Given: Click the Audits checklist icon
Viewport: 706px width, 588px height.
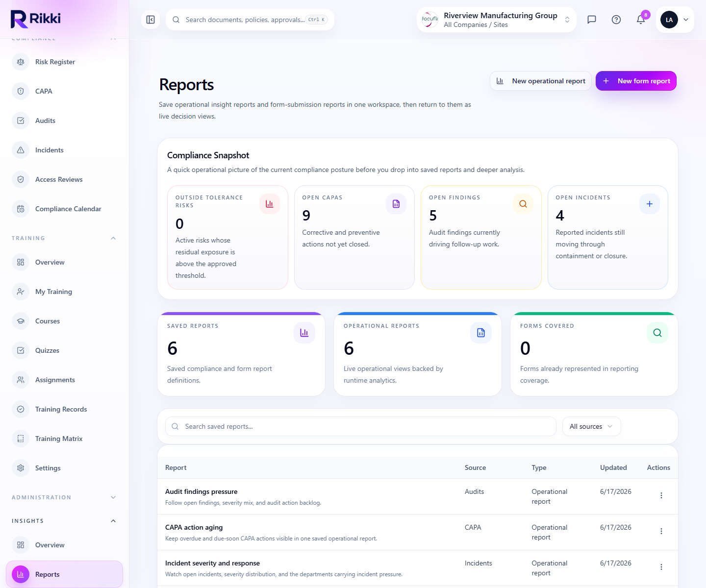Looking at the screenshot, I should pos(21,121).
